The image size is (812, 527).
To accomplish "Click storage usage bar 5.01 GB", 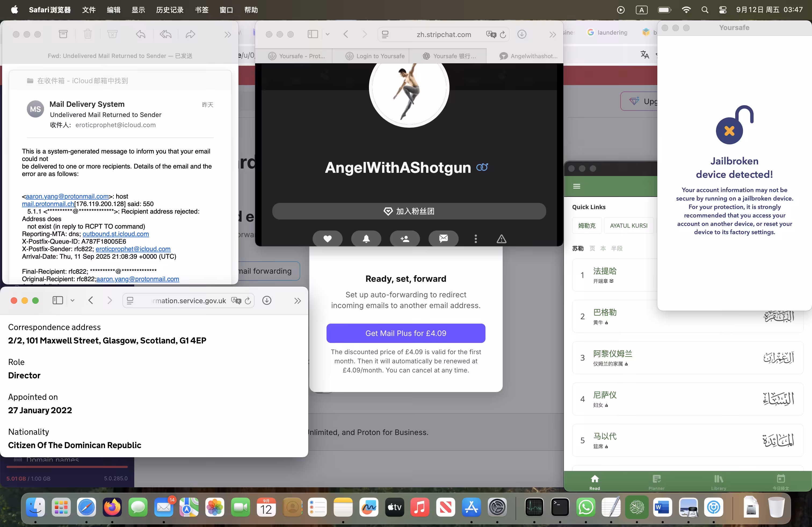I will point(67,467).
